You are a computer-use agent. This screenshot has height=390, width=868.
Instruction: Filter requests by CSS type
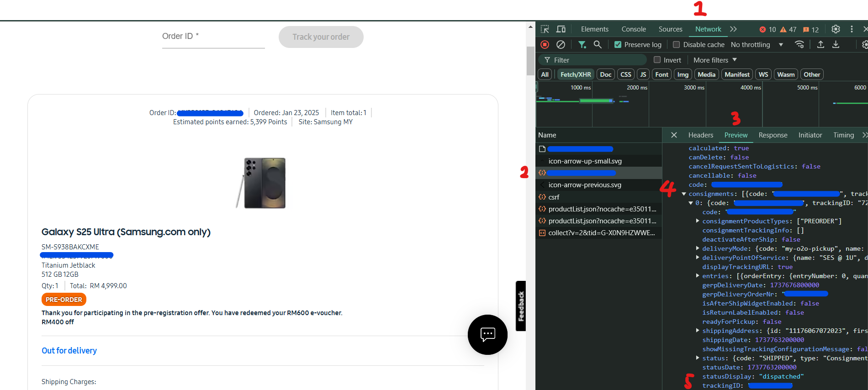point(626,74)
